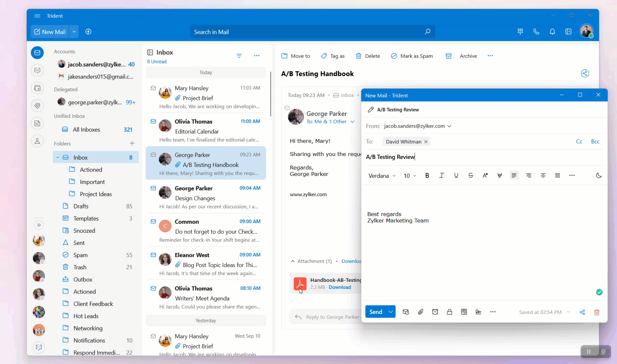Center-align text in compose editor
The image size is (617, 364).
[x=543, y=175]
